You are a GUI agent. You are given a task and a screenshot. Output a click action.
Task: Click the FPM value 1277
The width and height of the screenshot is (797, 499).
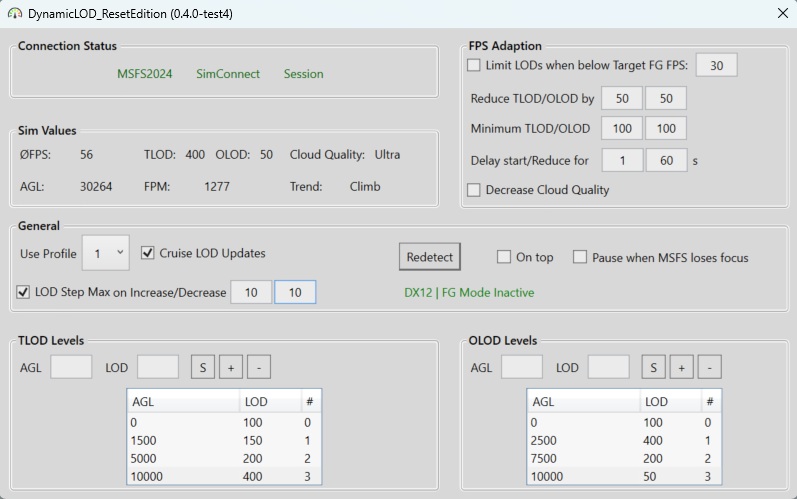217,186
